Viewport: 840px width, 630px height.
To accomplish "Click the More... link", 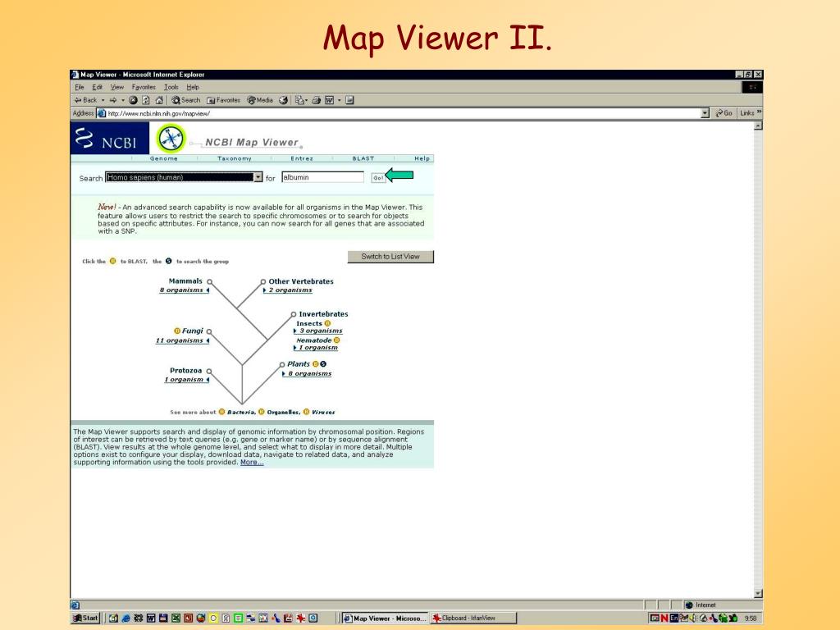I will coord(252,463).
